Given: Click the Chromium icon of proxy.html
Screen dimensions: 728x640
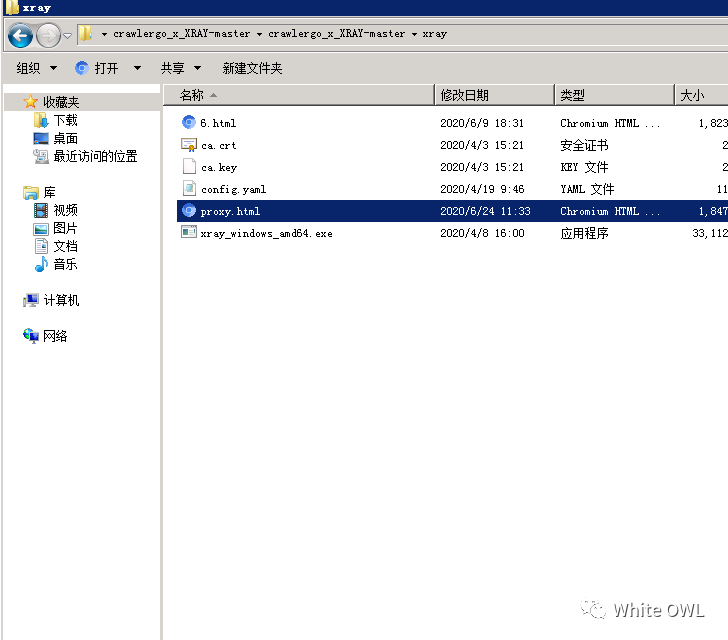Looking at the screenshot, I should click(189, 210).
